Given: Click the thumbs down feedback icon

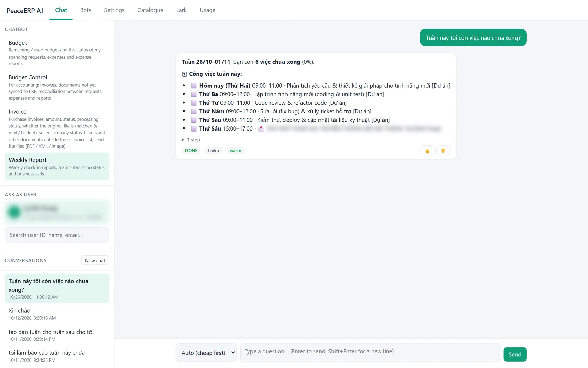Looking at the screenshot, I should (443, 151).
